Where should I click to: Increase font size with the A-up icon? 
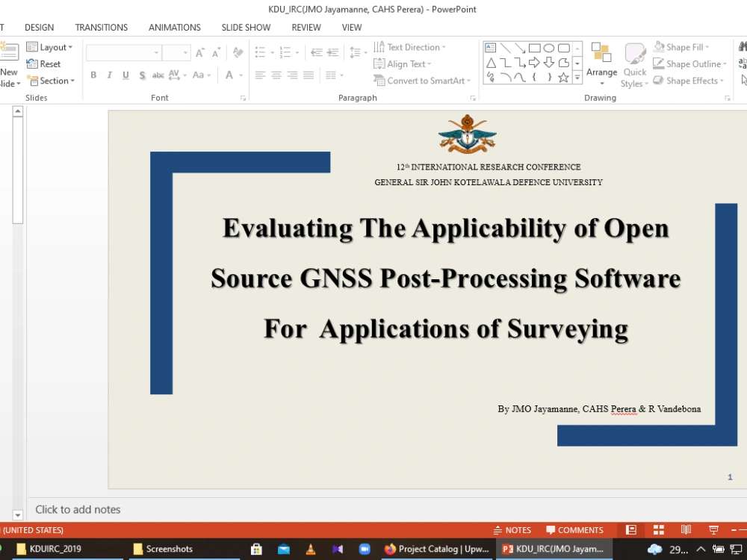pyautogui.click(x=200, y=52)
